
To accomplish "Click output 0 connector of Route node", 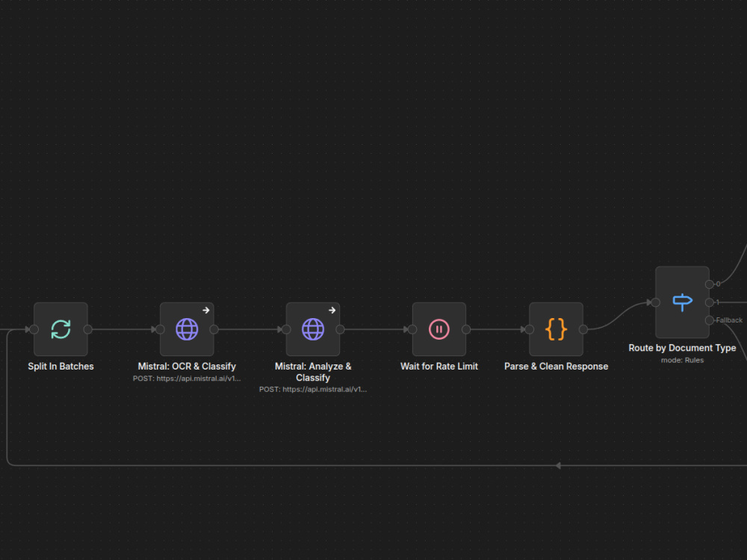I will [710, 284].
